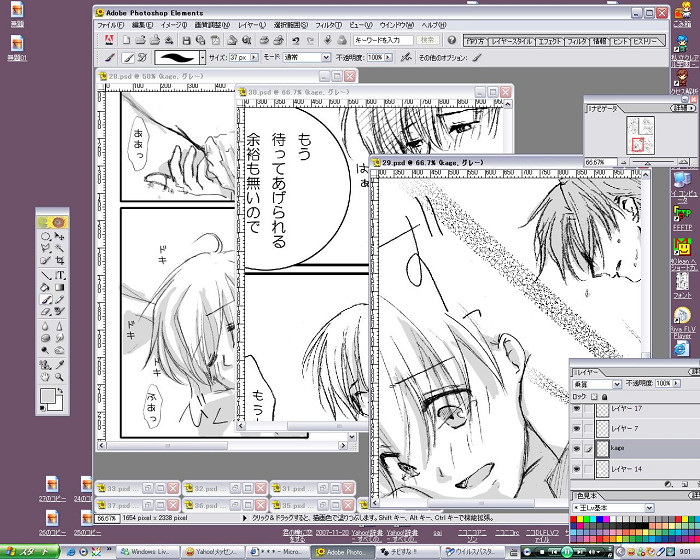Screen dimensions: 700x560
Task: Select the Clone Stamp tool
Action: coord(46,365)
